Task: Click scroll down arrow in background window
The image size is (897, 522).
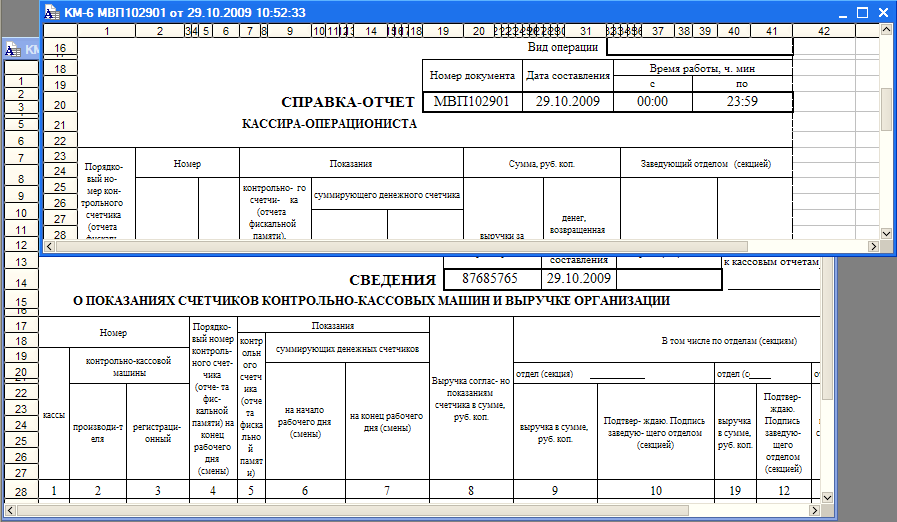Action: 827,497
